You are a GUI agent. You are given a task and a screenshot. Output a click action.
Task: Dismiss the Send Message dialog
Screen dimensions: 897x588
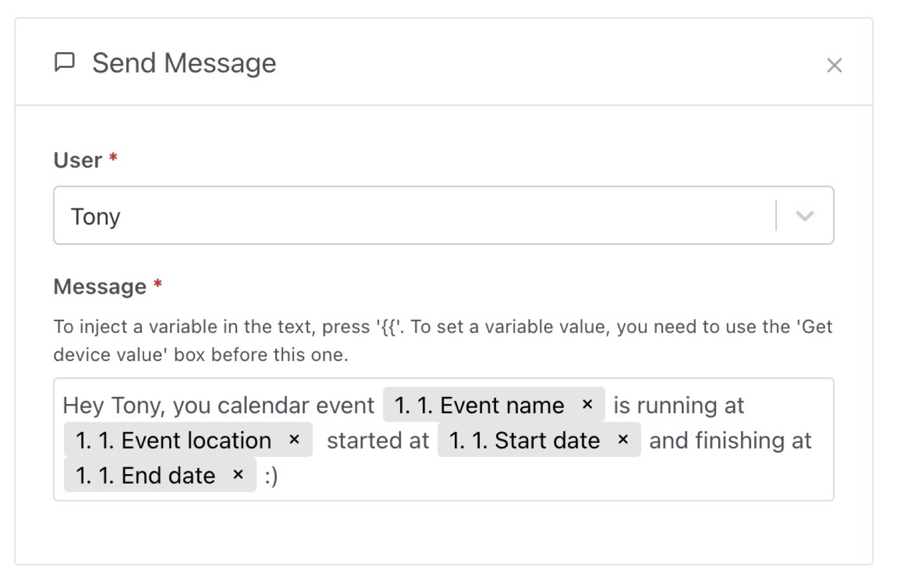(x=834, y=66)
